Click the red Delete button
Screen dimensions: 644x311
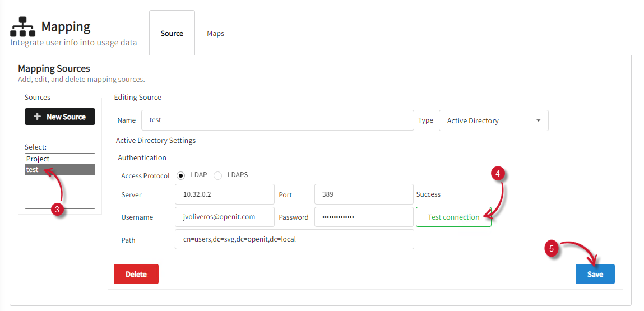(136, 274)
